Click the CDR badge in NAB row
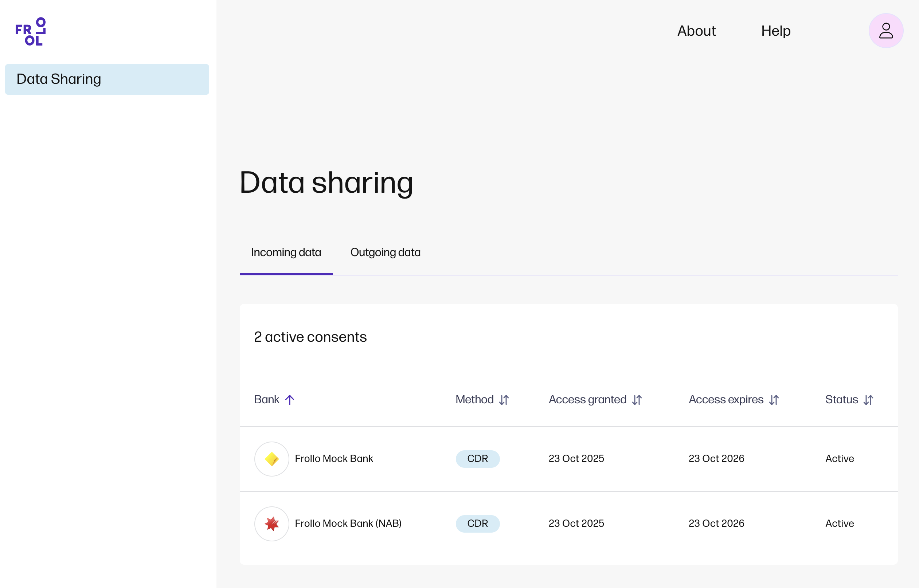This screenshot has width=919, height=588. (477, 524)
